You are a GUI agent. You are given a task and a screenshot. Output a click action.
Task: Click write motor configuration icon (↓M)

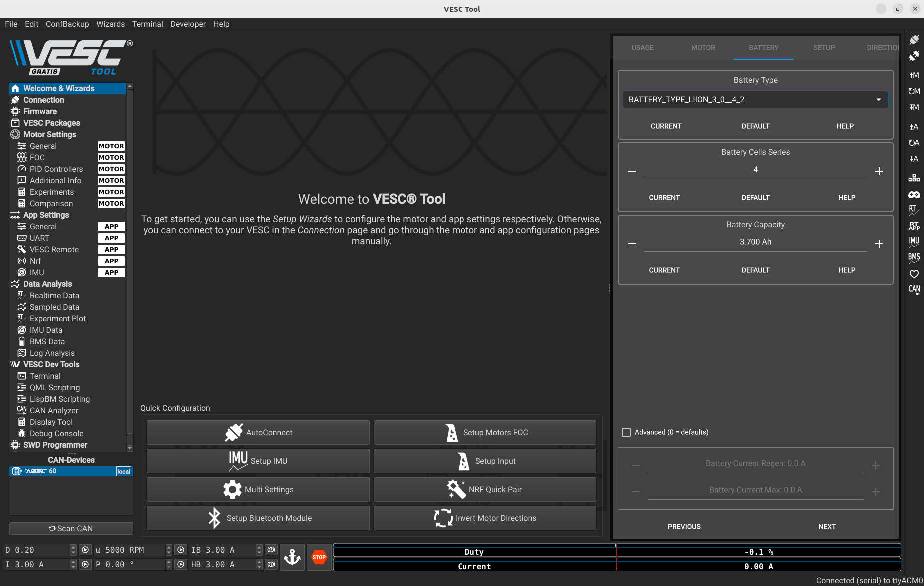click(914, 107)
